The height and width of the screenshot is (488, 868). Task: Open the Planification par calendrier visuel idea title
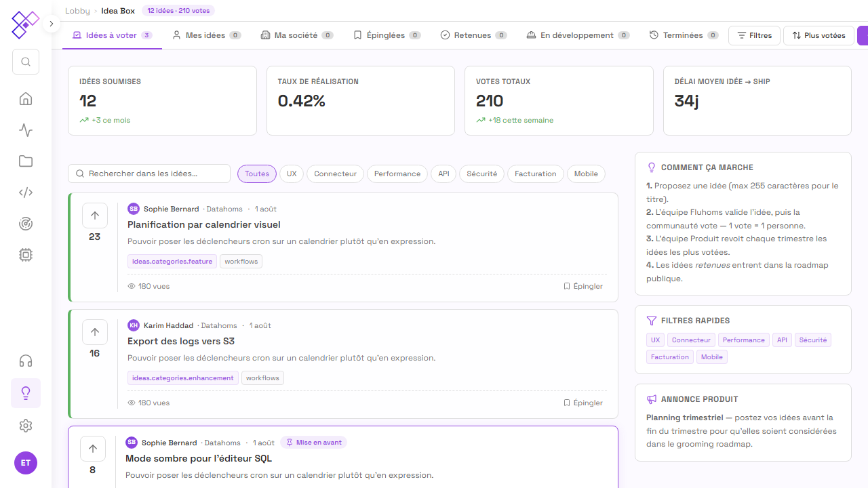[204, 224]
